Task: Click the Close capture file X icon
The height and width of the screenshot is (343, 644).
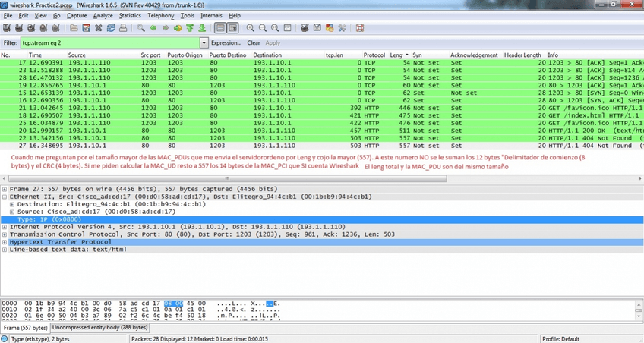Action: point(98,28)
